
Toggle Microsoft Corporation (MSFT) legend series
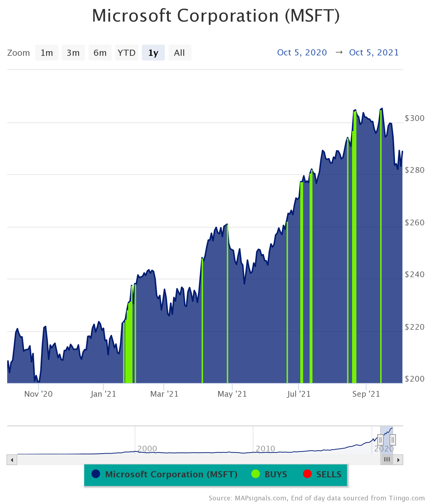[165, 474]
